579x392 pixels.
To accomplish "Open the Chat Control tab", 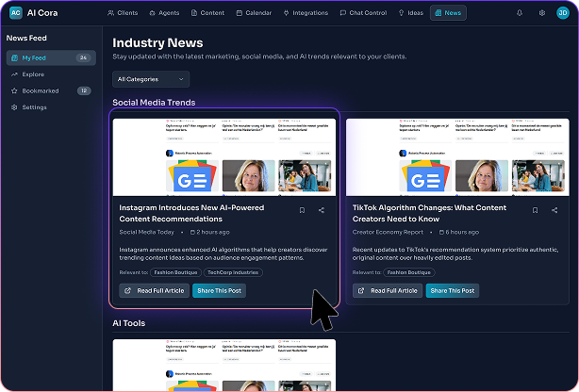I will [x=363, y=13].
